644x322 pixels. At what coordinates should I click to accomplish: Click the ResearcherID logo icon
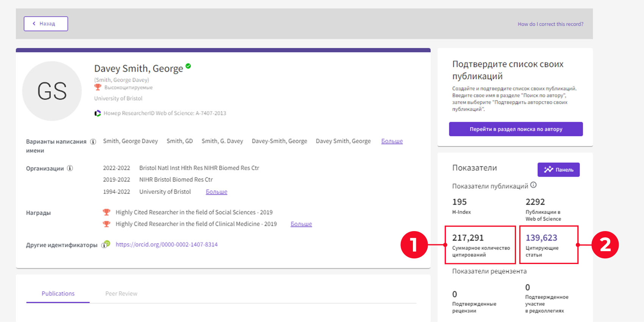98,113
